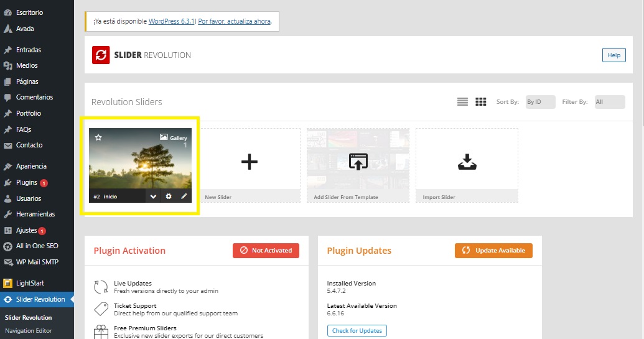Image resolution: width=644 pixels, height=339 pixels.
Task: Switch to list view layout icon
Action: pyautogui.click(x=462, y=102)
